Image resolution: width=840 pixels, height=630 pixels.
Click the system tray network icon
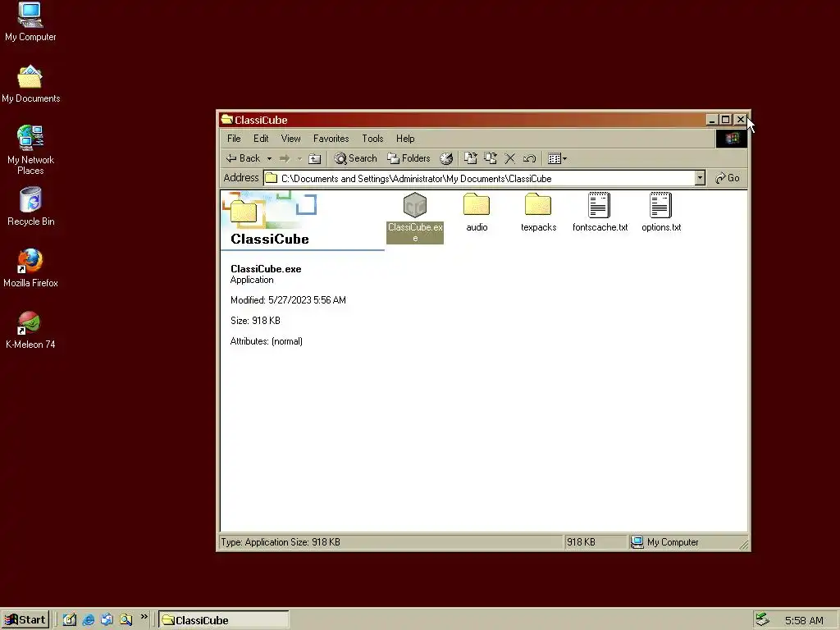(762, 620)
